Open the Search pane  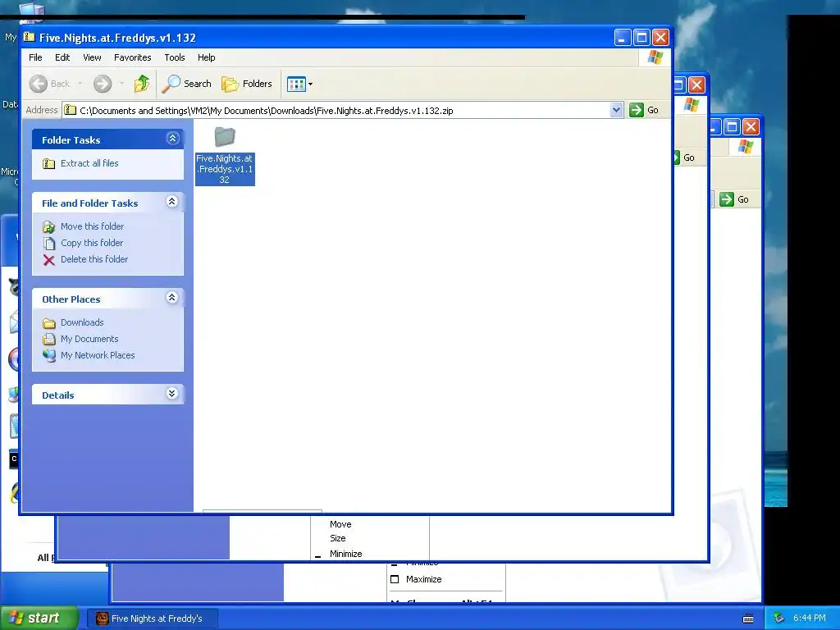(x=187, y=84)
